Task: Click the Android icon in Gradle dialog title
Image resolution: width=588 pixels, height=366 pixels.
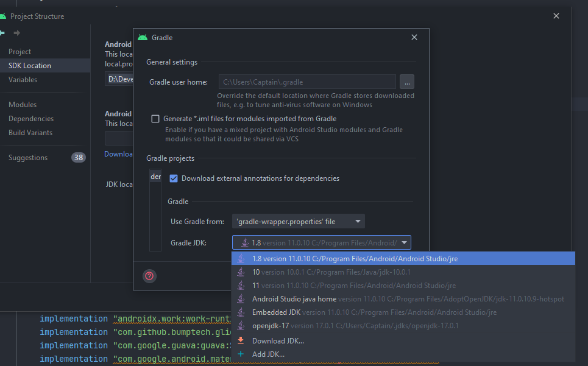Action: point(143,38)
